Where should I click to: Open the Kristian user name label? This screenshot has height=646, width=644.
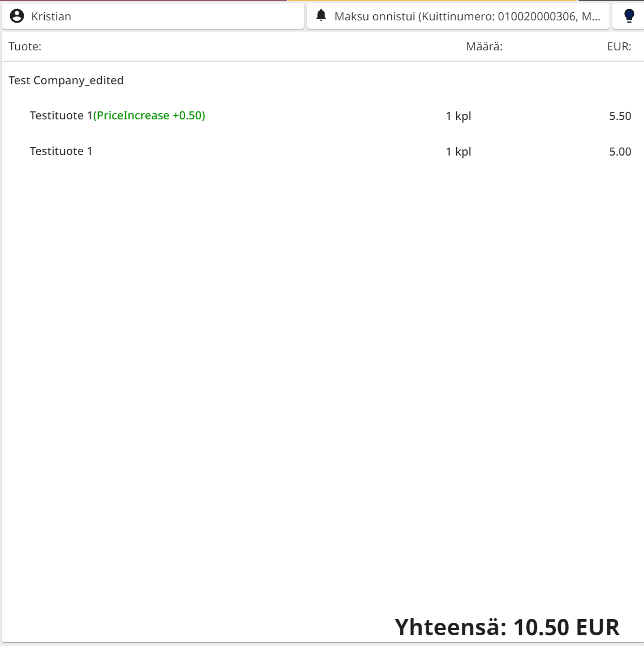click(x=51, y=16)
